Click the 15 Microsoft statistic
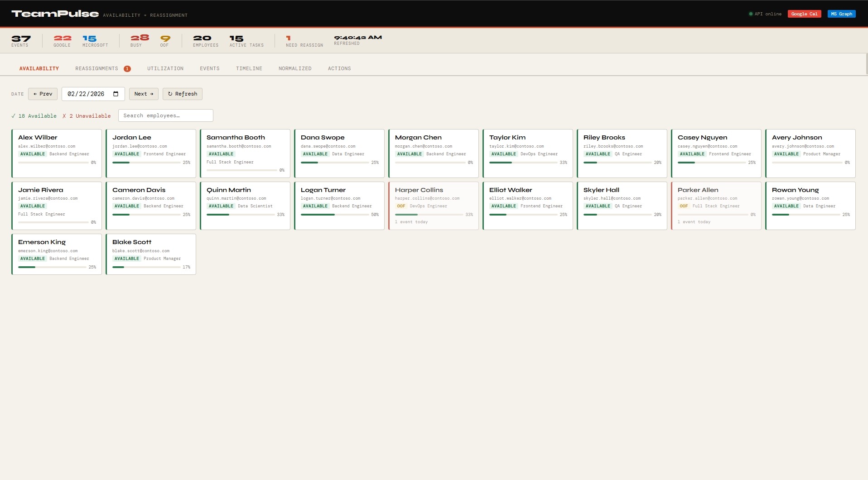 (95, 41)
